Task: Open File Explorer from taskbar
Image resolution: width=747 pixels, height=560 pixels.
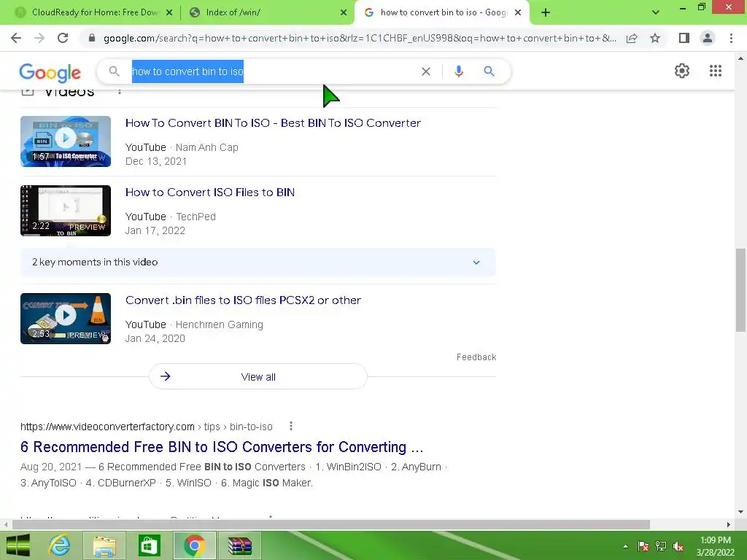Action: [x=104, y=545]
